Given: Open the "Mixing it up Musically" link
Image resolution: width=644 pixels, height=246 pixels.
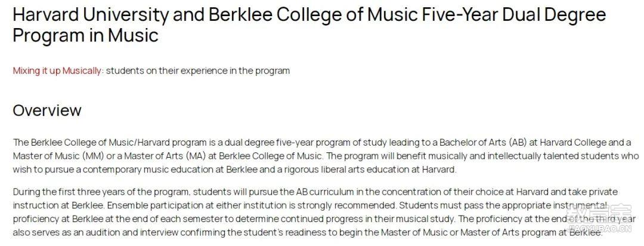Looking at the screenshot, I should click(57, 71).
